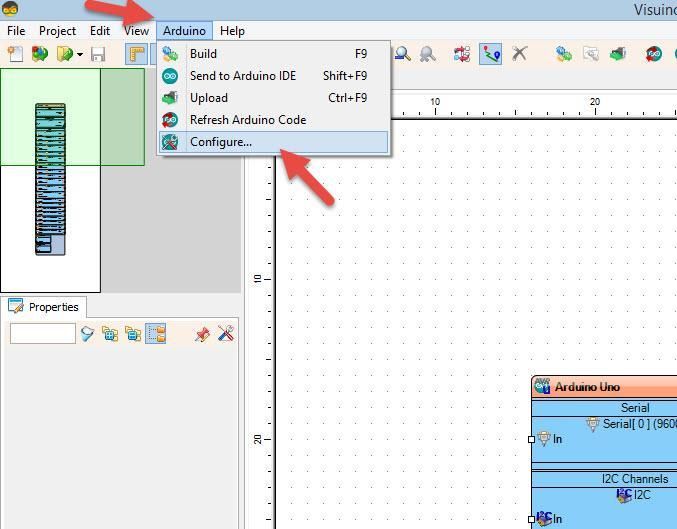Click the Visuino app icon in title bar
Image resolution: width=677 pixels, height=529 pixels.
(10, 9)
